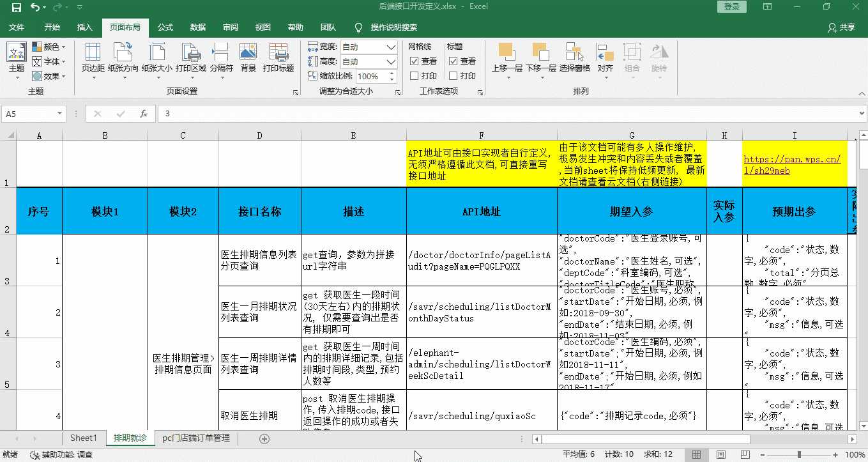Open 工作表选项 dialog launcher

tap(479, 93)
